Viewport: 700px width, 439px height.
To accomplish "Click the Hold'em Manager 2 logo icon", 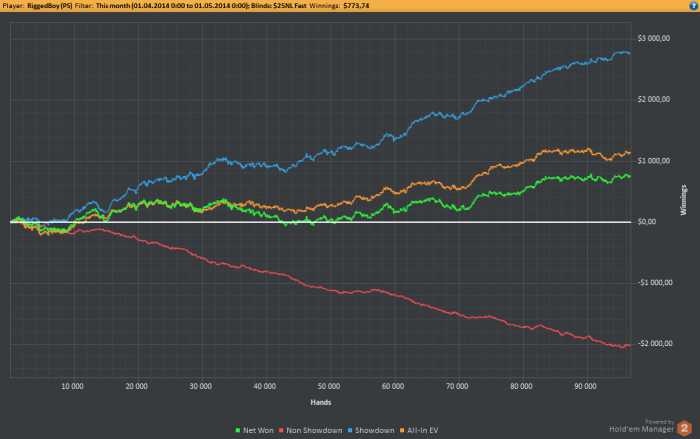I will tap(684, 428).
